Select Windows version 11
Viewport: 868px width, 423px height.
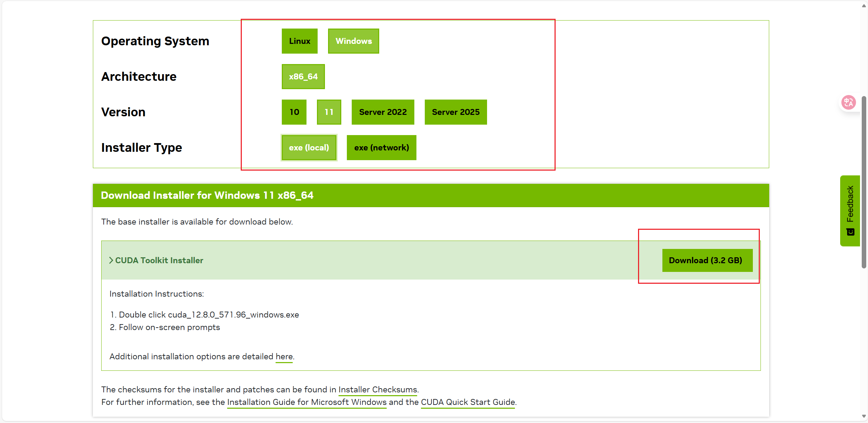[329, 112]
